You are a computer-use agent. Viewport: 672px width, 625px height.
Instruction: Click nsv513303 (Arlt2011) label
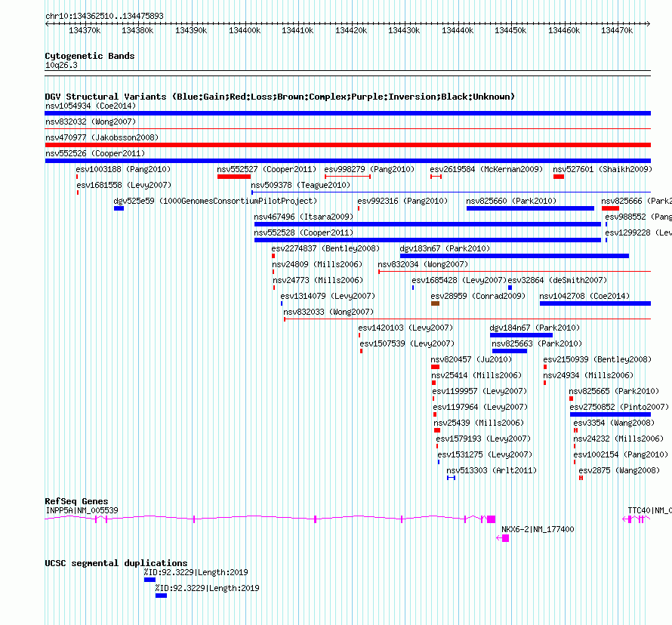point(492,470)
